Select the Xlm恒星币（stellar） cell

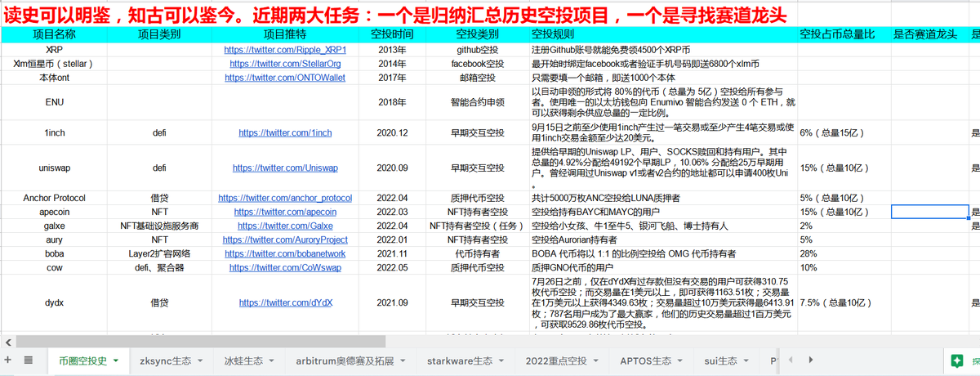click(x=55, y=63)
